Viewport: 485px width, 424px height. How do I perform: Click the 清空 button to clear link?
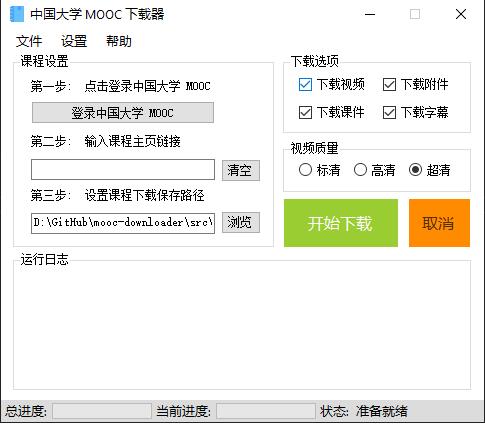click(x=241, y=170)
